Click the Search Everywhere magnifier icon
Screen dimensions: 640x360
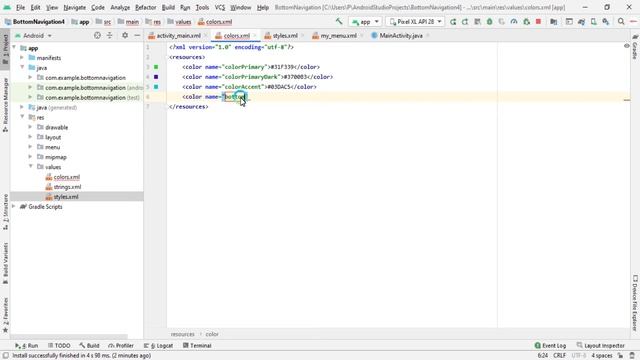tap(621, 22)
